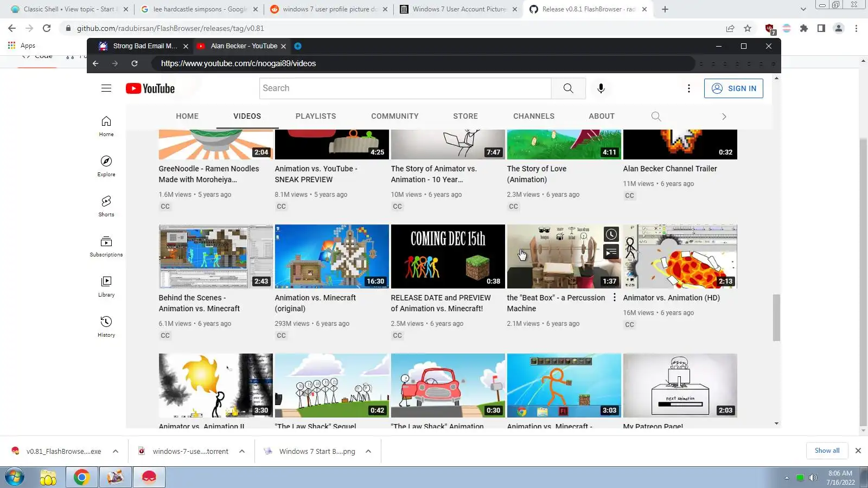
Task: Open the Chrome side panel
Action: tap(821, 28)
